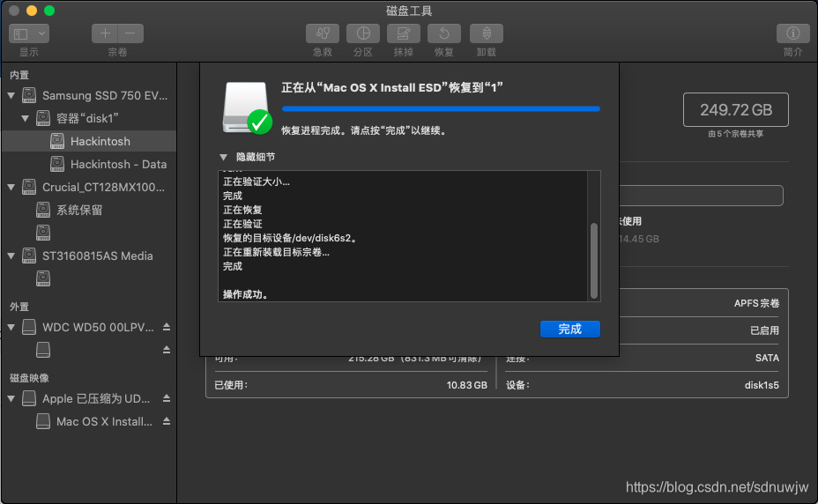
Task: Click the restore progress bar
Action: tap(441, 109)
